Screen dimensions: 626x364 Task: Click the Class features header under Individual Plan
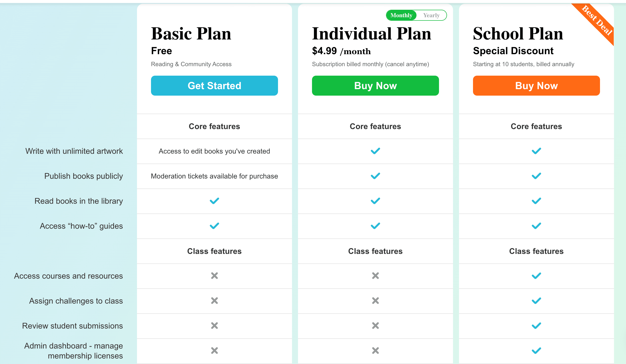point(375,251)
